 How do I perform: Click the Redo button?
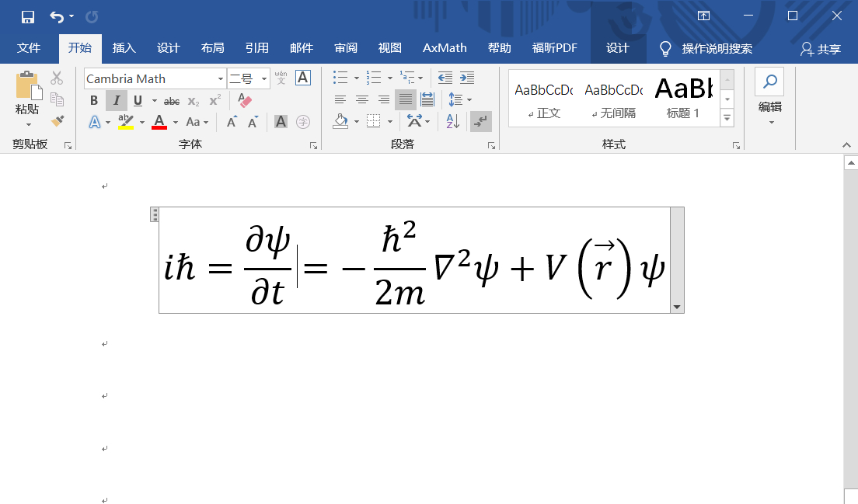[x=92, y=17]
